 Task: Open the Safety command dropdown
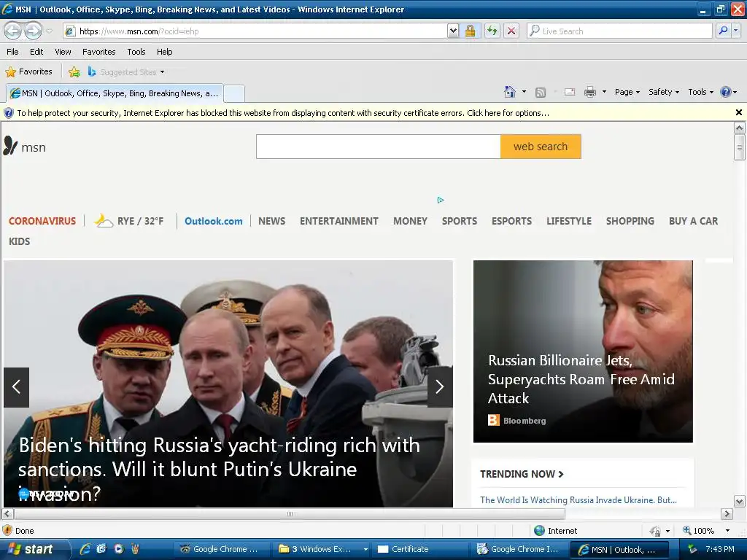pos(664,92)
